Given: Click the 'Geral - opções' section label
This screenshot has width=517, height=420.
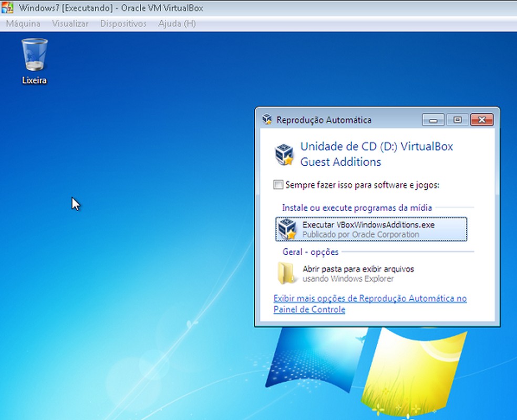Looking at the screenshot, I should tap(311, 252).
